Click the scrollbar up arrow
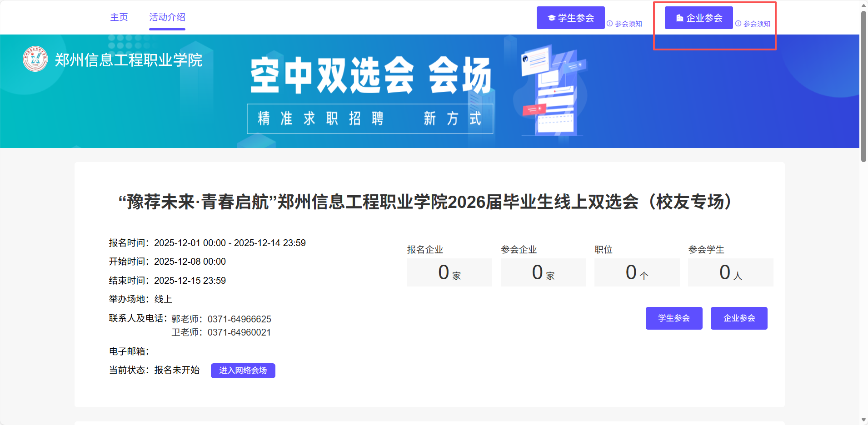The image size is (868, 425). click(863, 5)
